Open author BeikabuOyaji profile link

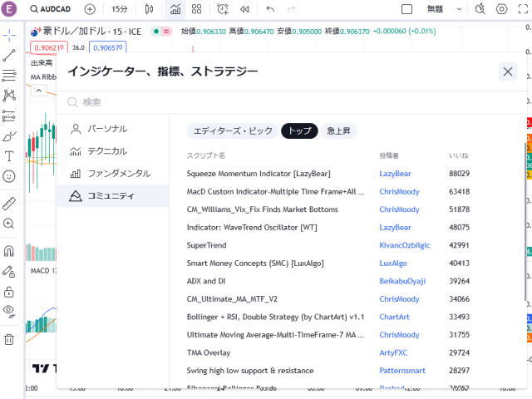tap(402, 281)
